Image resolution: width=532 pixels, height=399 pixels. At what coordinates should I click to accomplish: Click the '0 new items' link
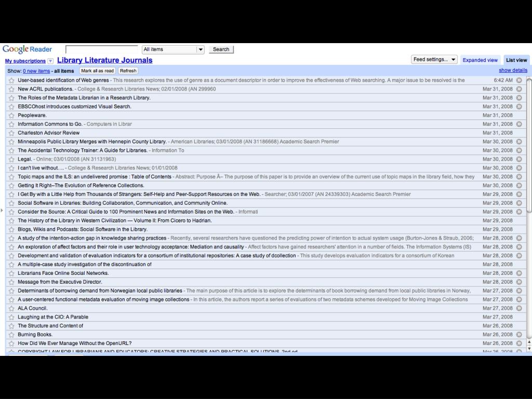(36, 71)
